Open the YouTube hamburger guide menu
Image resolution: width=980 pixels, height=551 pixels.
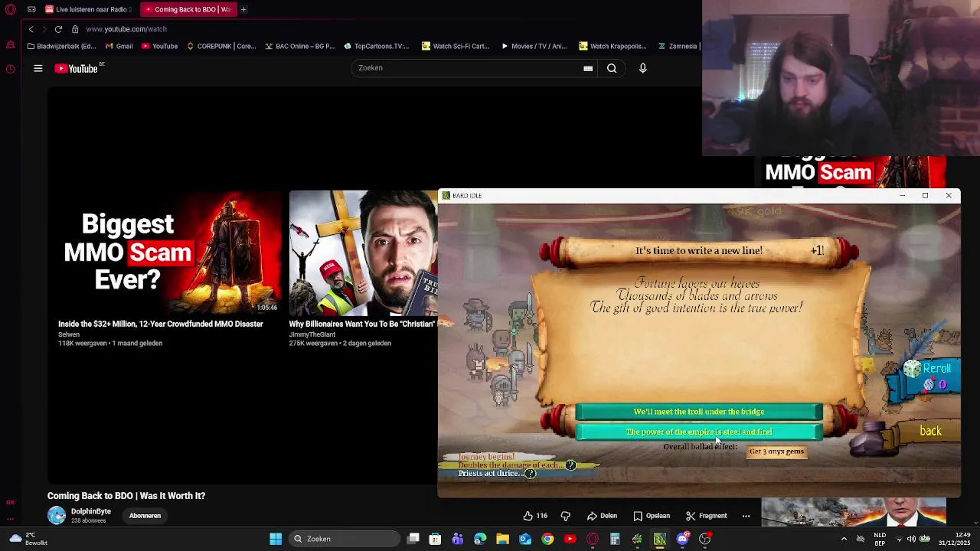click(38, 69)
